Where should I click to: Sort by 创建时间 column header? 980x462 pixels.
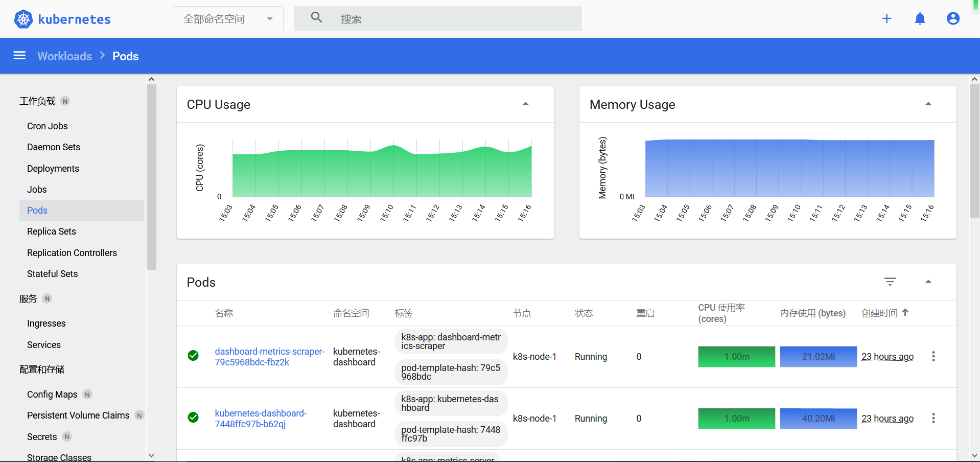[x=879, y=313]
